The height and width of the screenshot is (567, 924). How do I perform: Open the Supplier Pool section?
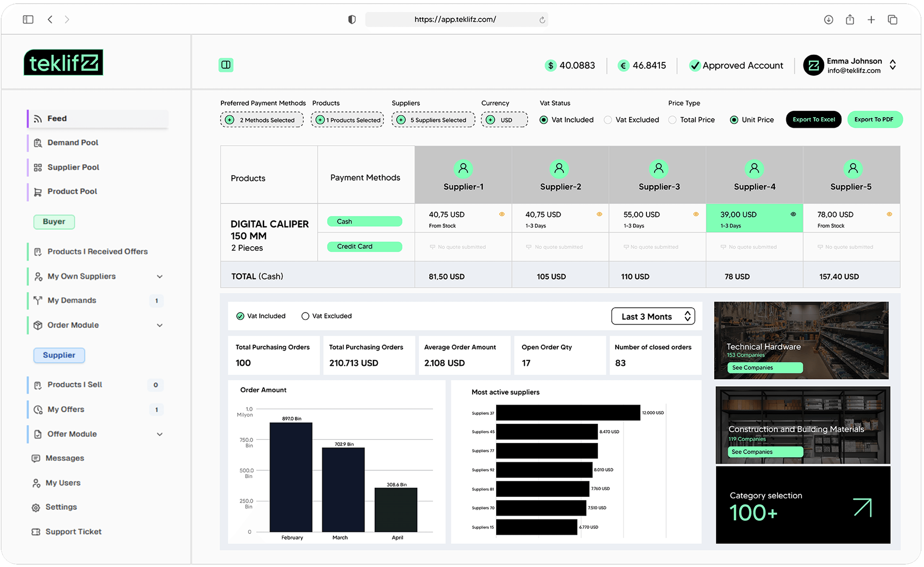[x=73, y=167]
